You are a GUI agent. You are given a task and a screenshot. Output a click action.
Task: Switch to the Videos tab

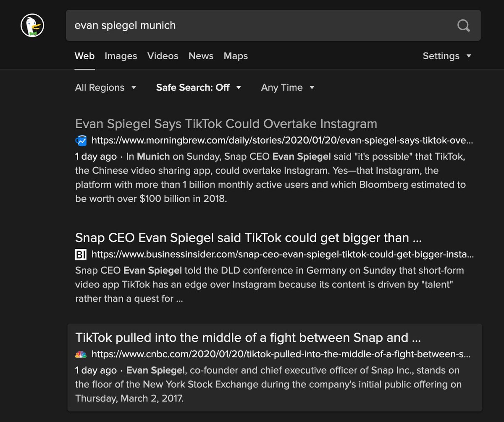coord(163,56)
